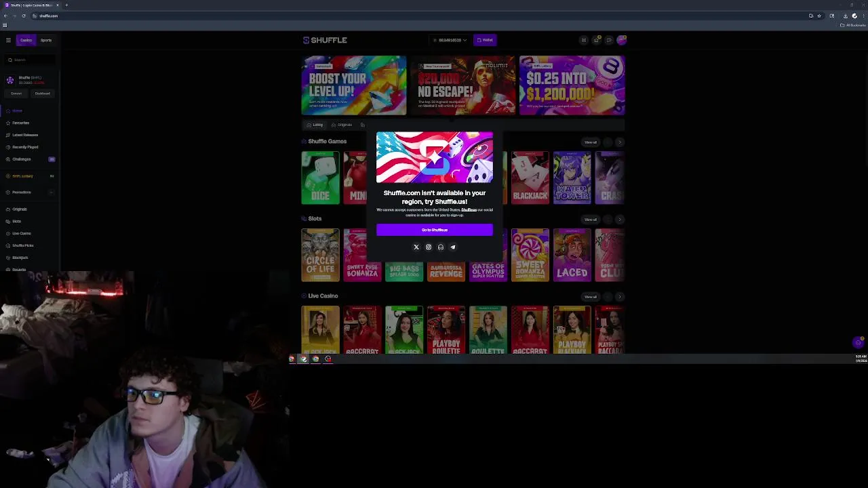Open the Playboy Roulette live tile
The height and width of the screenshot is (488, 868).
click(x=446, y=330)
